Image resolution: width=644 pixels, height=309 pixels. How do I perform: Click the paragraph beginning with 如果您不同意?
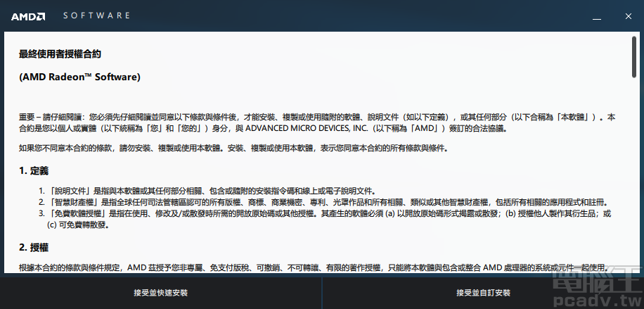pos(232,149)
